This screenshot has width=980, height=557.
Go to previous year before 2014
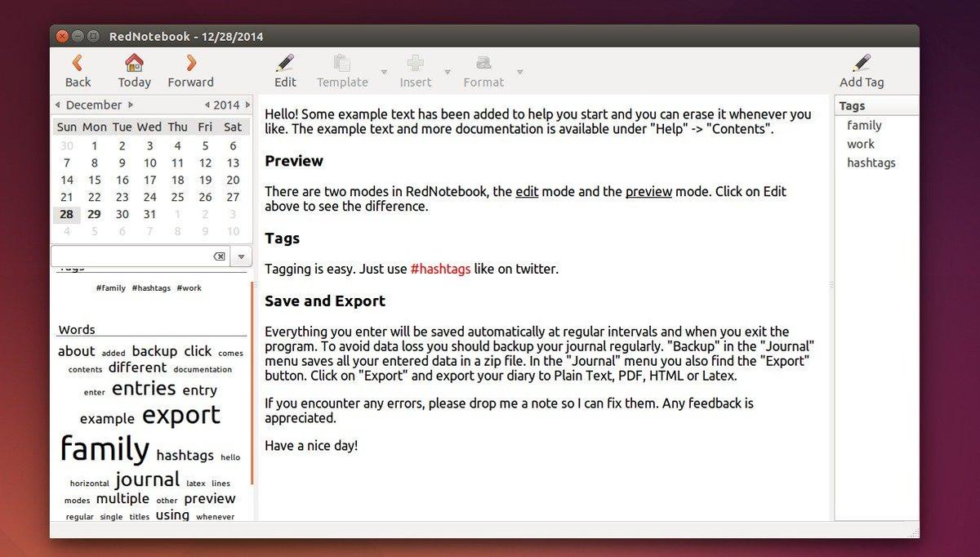[207, 105]
